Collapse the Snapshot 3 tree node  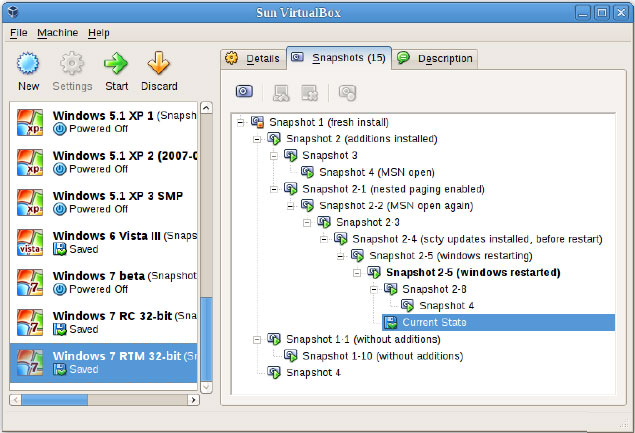coord(274,156)
